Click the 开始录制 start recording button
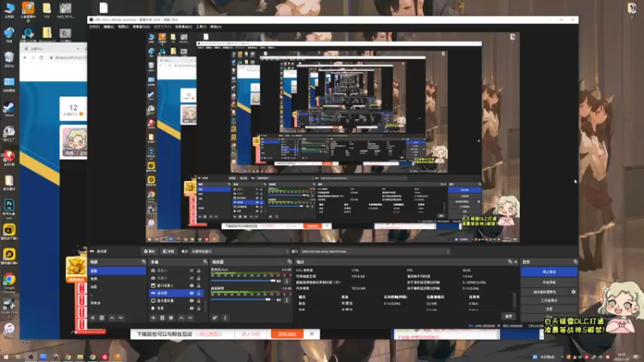This screenshot has width=644, height=362. 549,282
